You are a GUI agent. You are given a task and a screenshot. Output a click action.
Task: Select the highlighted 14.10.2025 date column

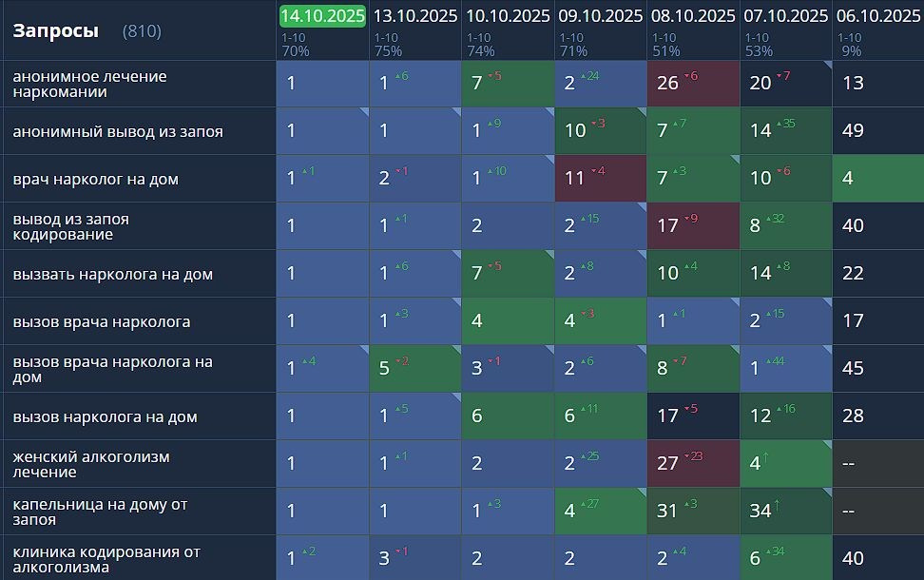click(x=322, y=16)
